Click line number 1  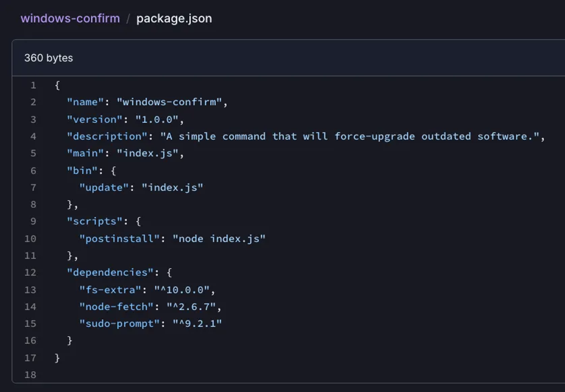point(33,85)
